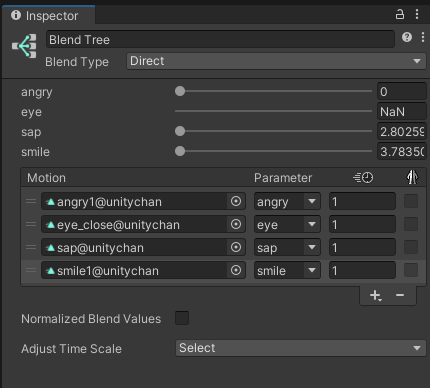Click the angry parameter label

[37, 92]
